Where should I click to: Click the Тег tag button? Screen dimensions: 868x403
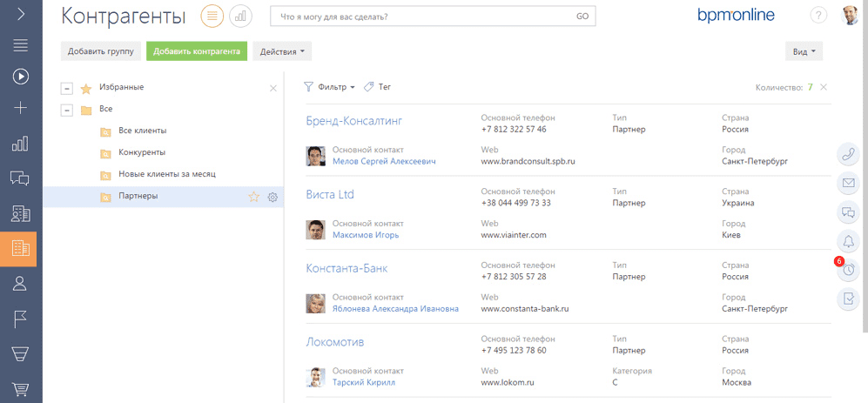[378, 87]
